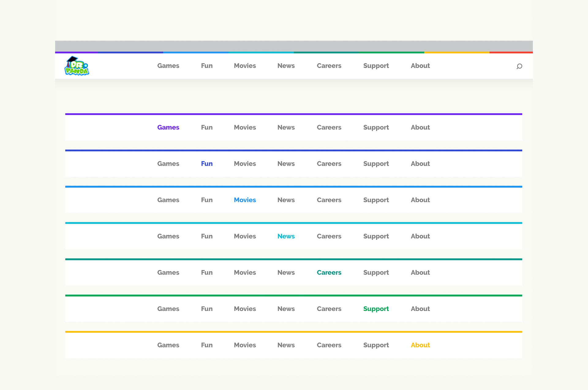Open search with the magnifier icon
The width and height of the screenshot is (588, 390).
point(519,66)
